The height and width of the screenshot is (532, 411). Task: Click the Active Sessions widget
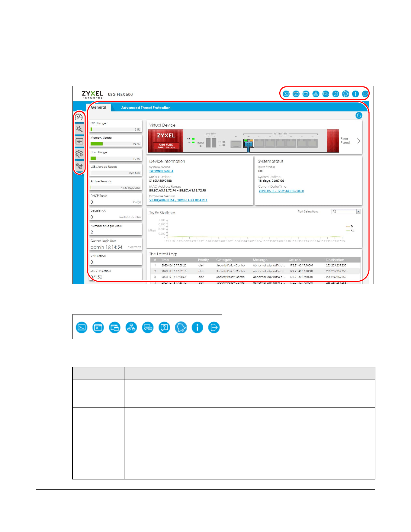click(x=116, y=184)
